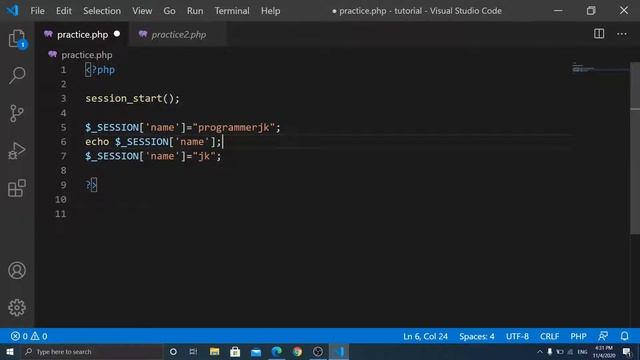This screenshot has height=360, width=640.
Task: Open the Explorer view in activity bar
Action: click(x=17, y=39)
